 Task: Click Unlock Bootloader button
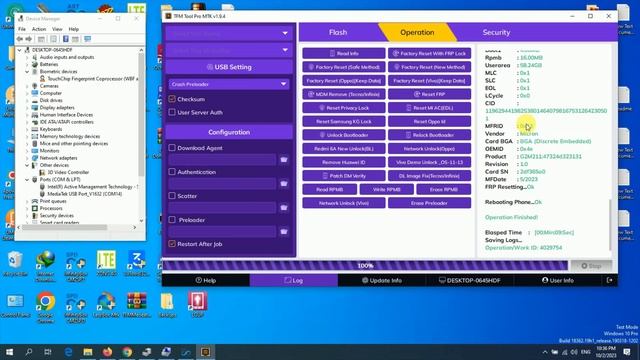[344, 135]
